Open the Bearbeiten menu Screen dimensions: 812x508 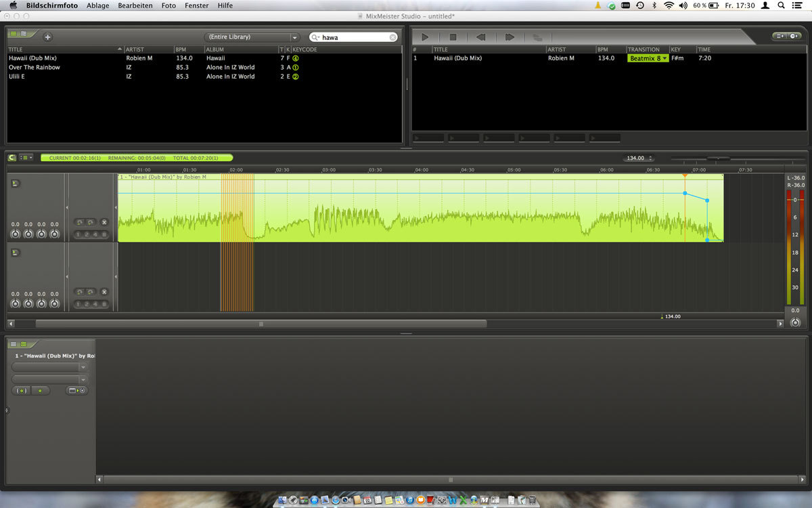(135, 5)
